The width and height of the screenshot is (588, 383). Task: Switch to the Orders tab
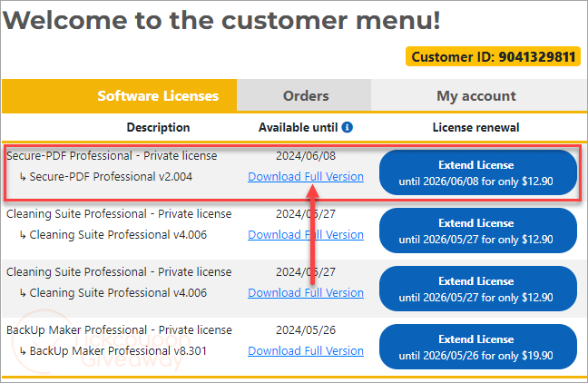pyautogui.click(x=304, y=95)
